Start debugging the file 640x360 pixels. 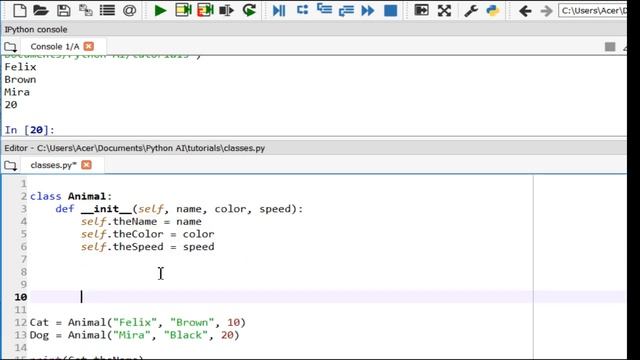[279, 11]
